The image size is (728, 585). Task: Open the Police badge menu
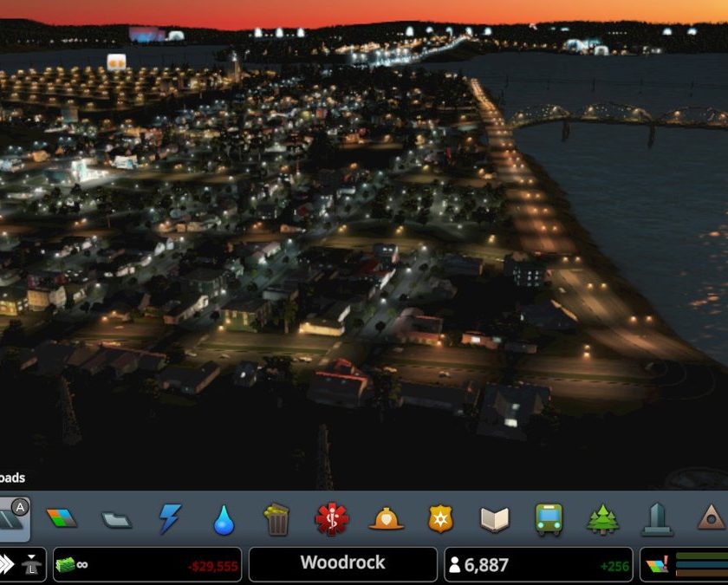pos(440,518)
